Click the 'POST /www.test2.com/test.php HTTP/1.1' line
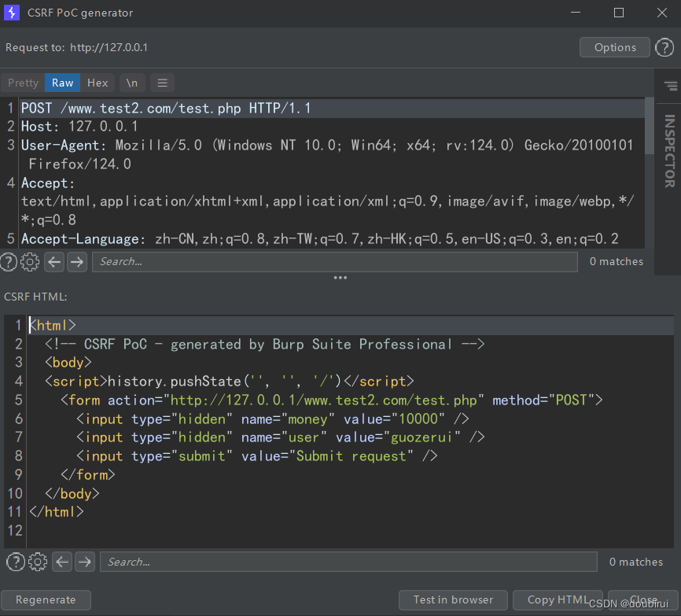The height and width of the screenshot is (616, 681). (x=166, y=108)
